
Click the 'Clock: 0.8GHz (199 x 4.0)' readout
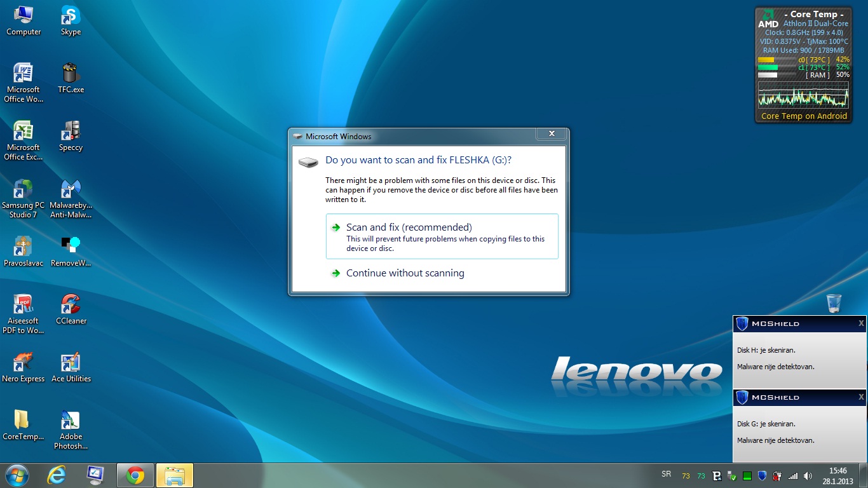click(804, 32)
